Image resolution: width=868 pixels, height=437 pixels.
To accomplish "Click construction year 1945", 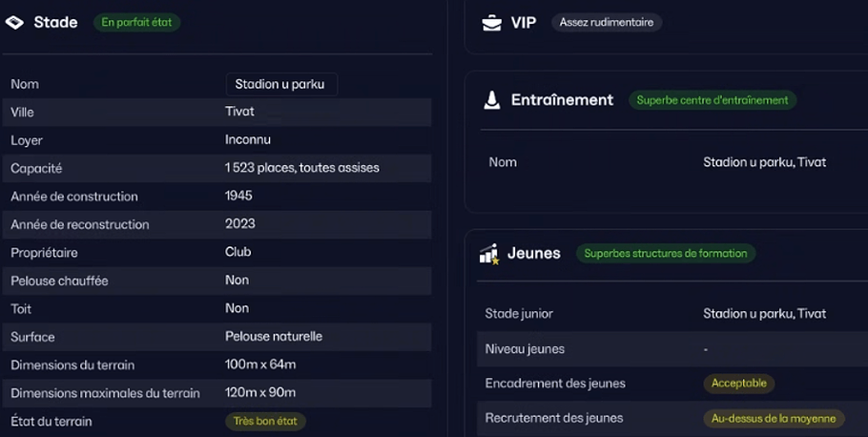I will 238,196.
